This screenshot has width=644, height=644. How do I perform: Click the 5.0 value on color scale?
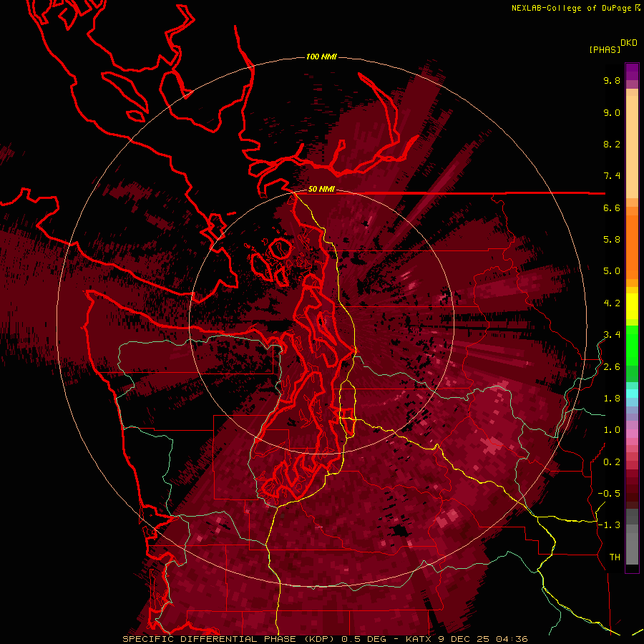612,271
